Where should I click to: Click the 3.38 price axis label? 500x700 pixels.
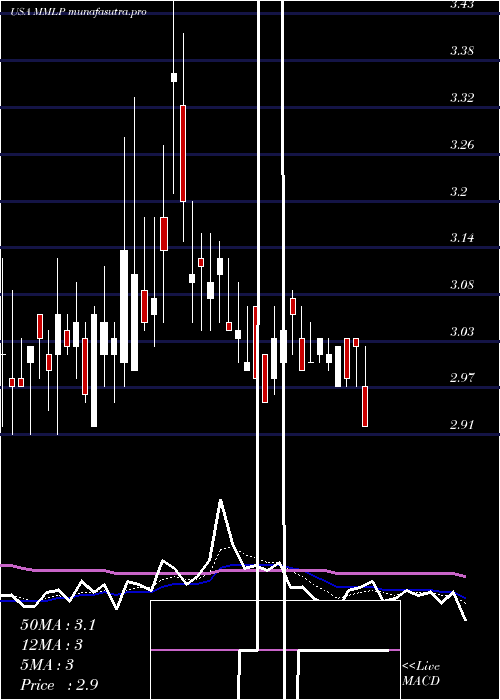pos(462,51)
